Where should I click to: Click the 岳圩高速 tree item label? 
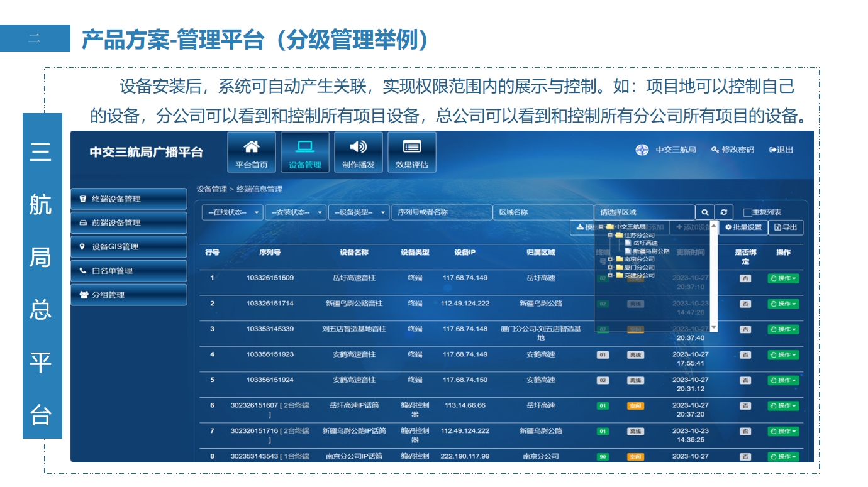click(x=645, y=243)
